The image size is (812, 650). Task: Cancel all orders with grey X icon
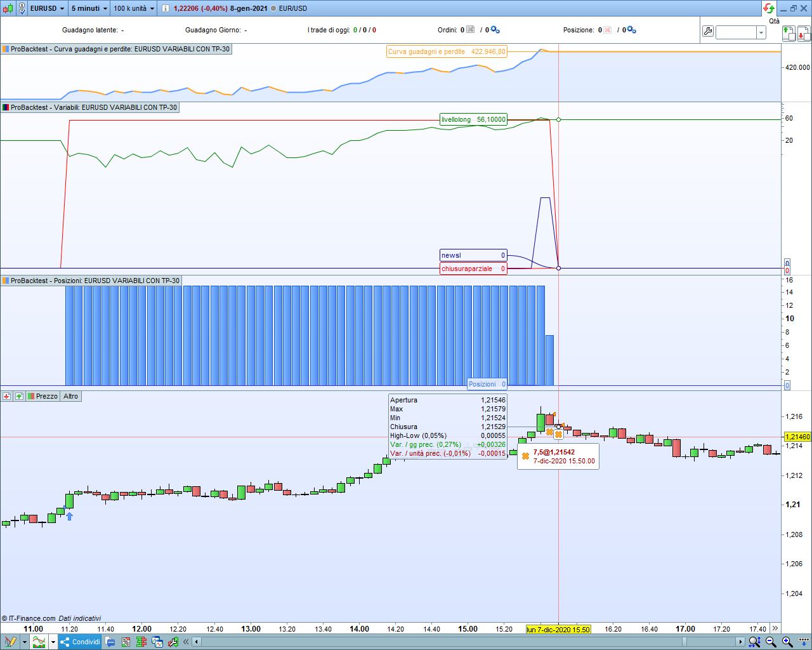pyautogui.click(x=471, y=30)
